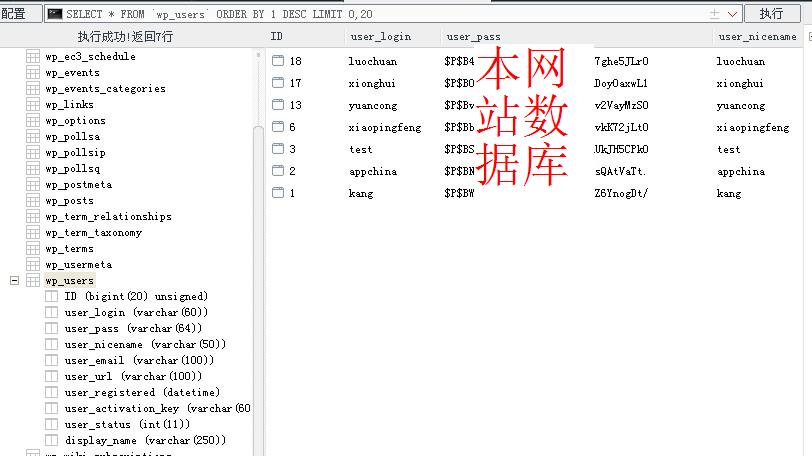The width and height of the screenshot is (812, 456).
Task: Sort by user_login column header
Action: click(381, 37)
